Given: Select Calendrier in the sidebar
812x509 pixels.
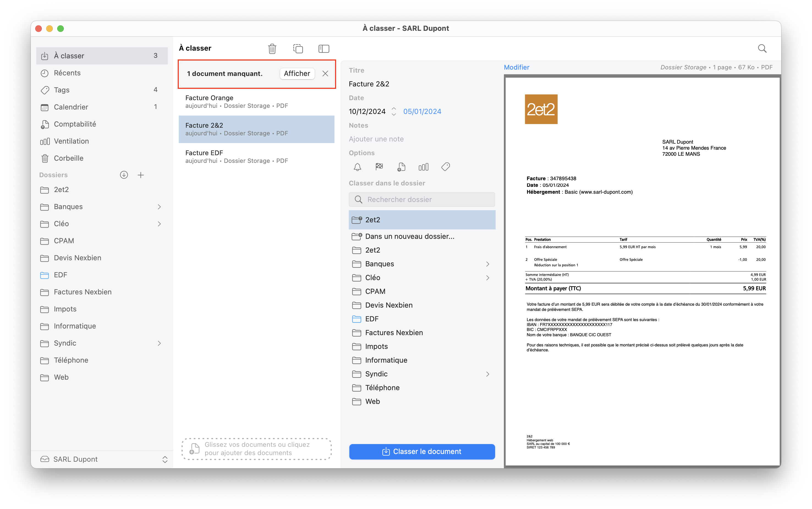Looking at the screenshot, I should (x=71, y=107).
